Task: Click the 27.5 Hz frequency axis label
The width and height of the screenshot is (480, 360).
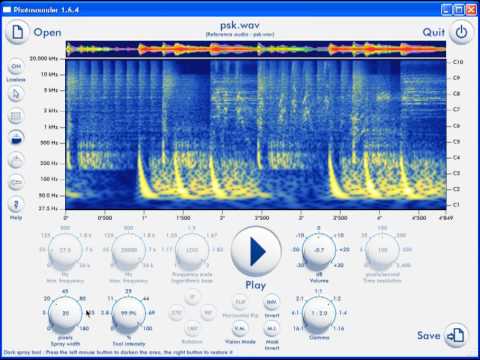Action: (48, 209)
